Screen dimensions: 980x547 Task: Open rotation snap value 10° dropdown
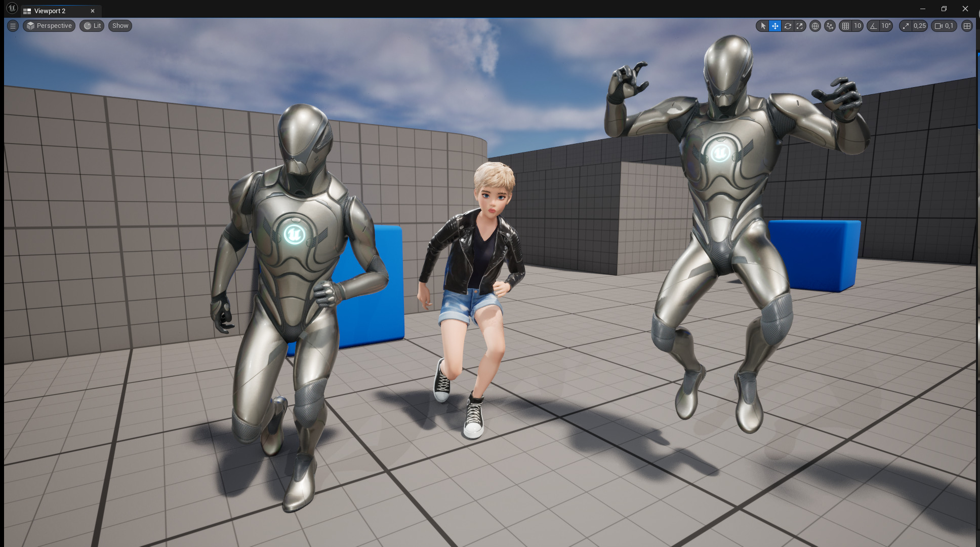click(886, 26)
